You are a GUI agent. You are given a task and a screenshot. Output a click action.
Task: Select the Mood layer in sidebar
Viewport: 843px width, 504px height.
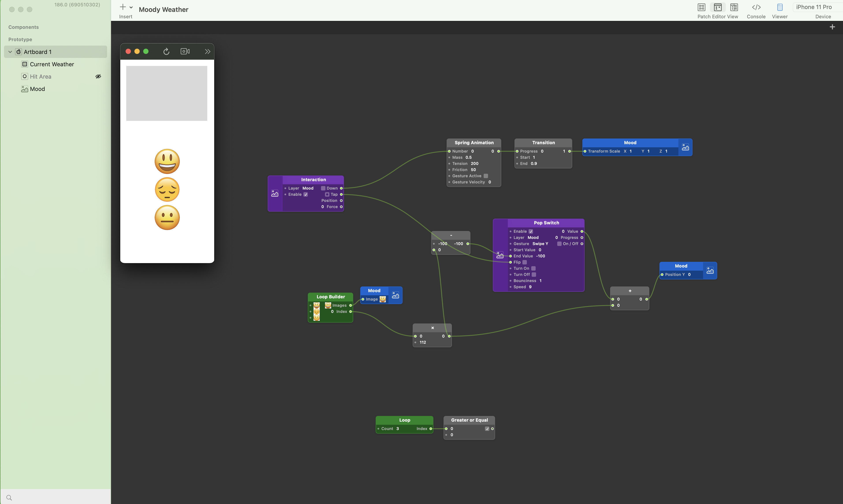(x=37, y=89)
